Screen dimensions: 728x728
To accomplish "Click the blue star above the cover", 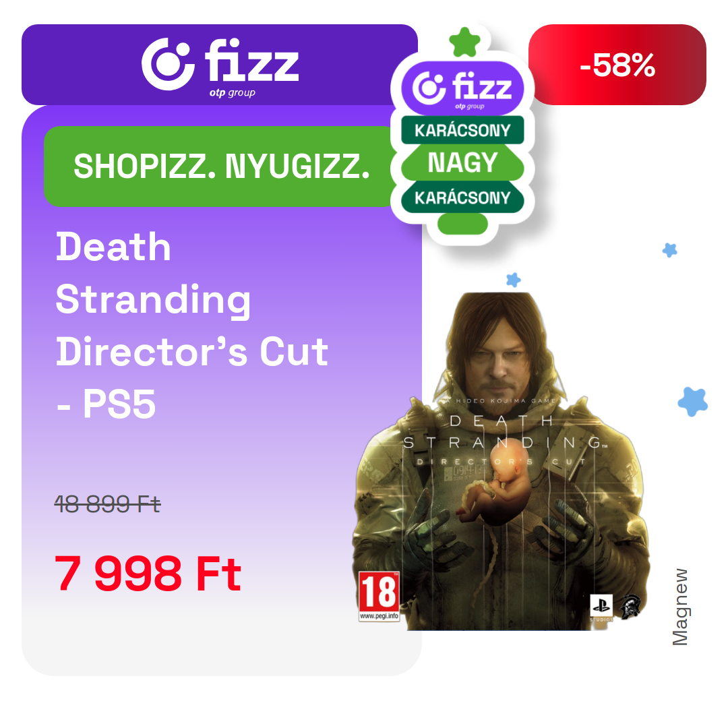I will point(513,280).
